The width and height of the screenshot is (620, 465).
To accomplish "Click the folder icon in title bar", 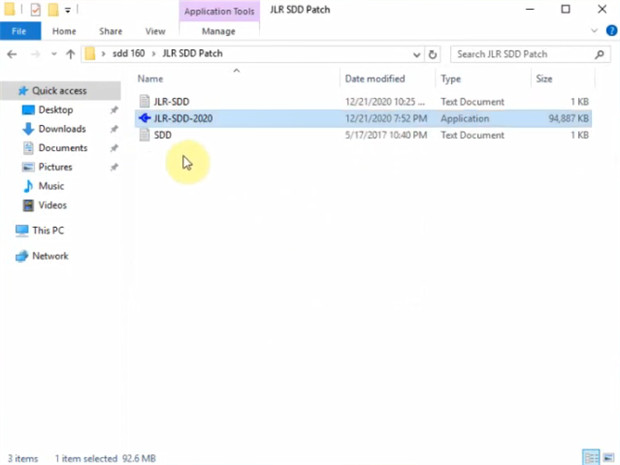I will 9,9.
